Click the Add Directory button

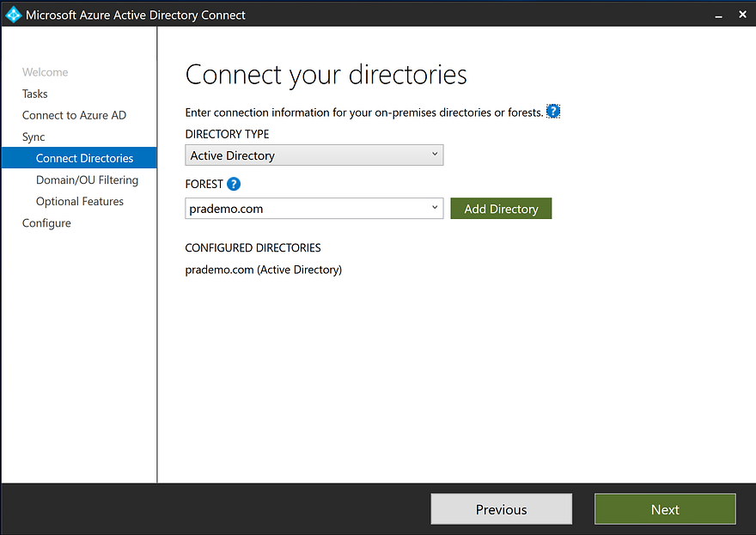(501, 209)
